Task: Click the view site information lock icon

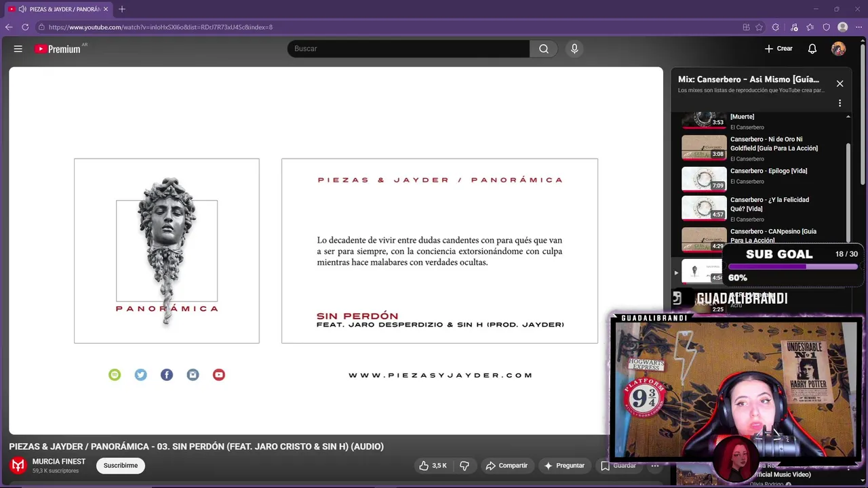Action: [x=41, y=27]
